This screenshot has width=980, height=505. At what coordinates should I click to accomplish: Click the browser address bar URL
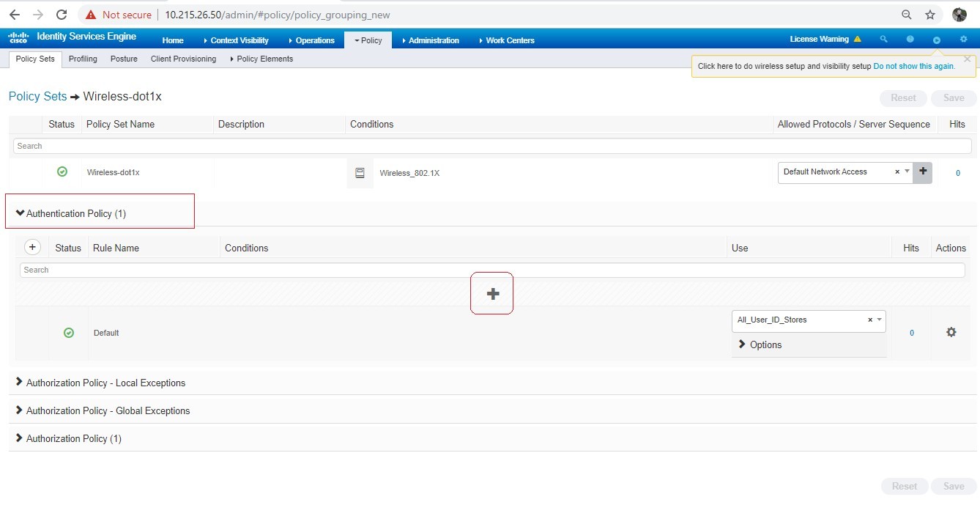(278, 15)
